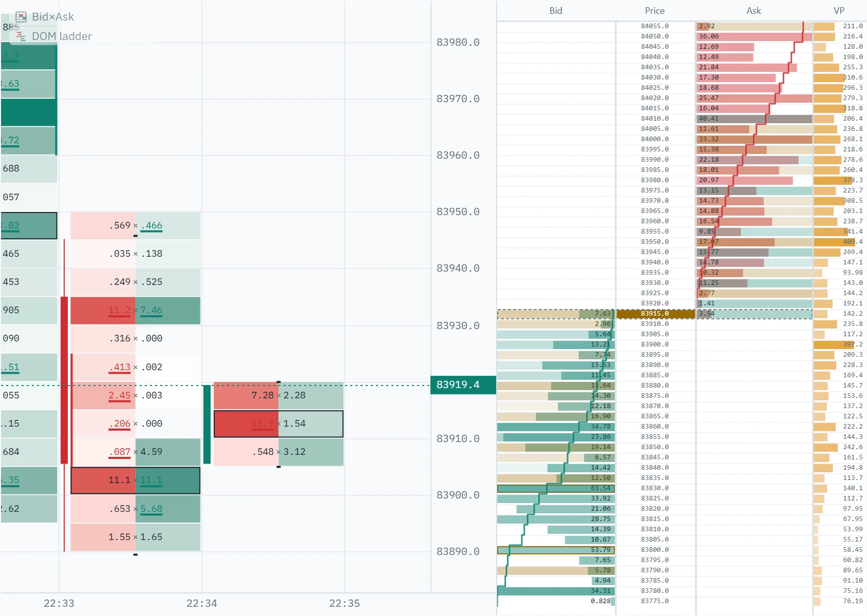Select highlighted 83915.0 price row in ladder
This screenshot has height=616, width=867.
coord(655,314)
